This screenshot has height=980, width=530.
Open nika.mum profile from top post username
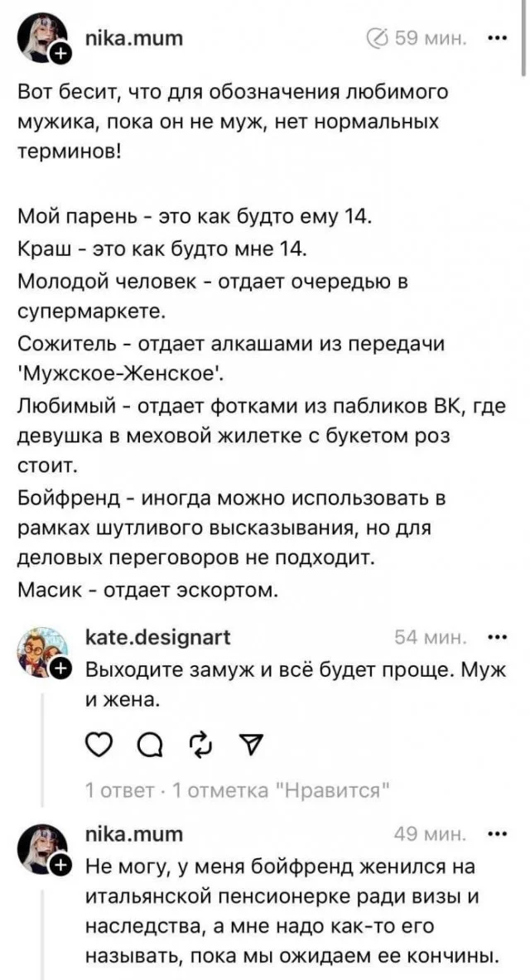(136, 37)
